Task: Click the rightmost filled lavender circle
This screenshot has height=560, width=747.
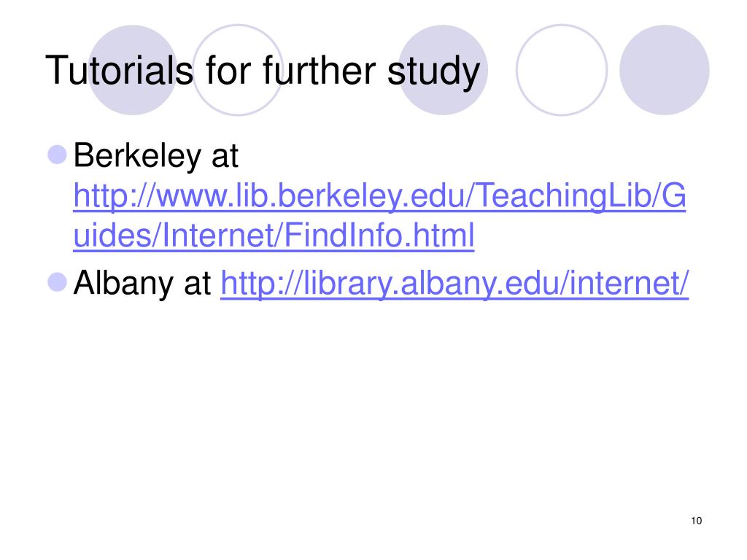Action: (664, 69)
